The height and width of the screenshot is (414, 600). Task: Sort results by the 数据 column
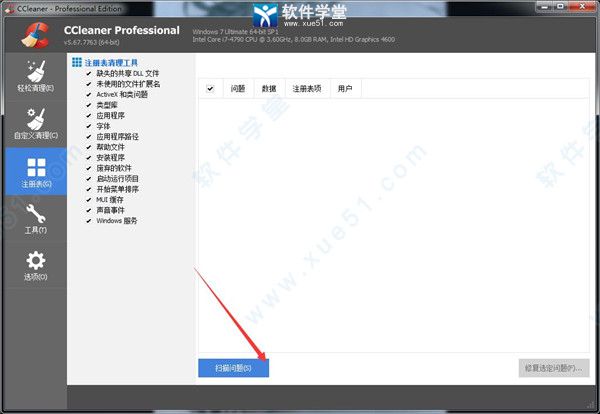click(269, 89)
